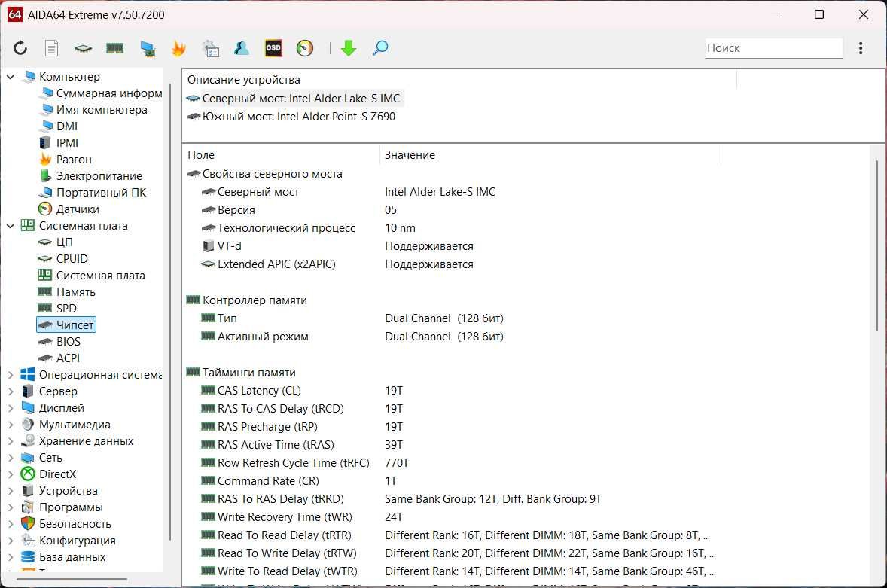Expand the Мультимедиа tree node
The image size is (887, 588).
point(11,425)
